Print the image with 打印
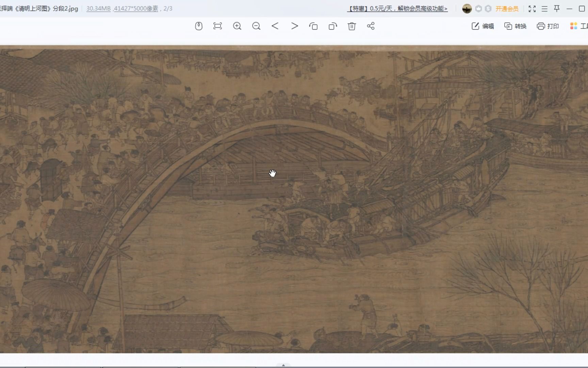The height and width of the screenshot is (368, 588). click(x=548, y=26)
